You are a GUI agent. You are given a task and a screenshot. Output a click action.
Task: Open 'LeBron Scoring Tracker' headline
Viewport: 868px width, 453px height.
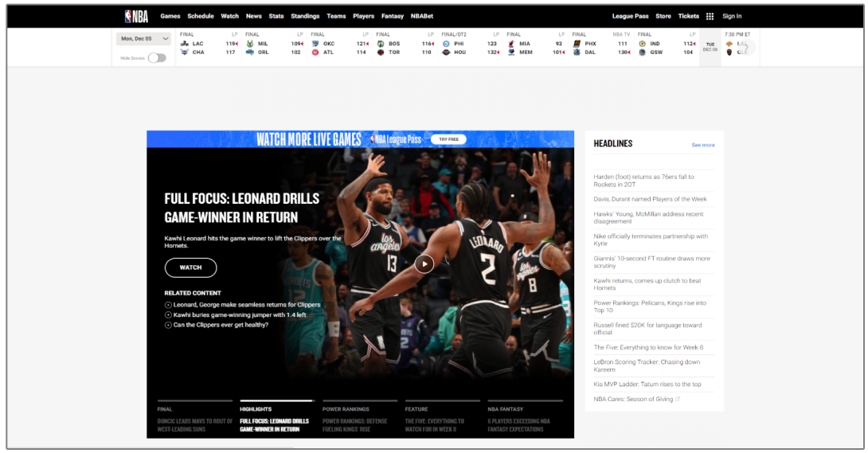click(x=647, y=365)
